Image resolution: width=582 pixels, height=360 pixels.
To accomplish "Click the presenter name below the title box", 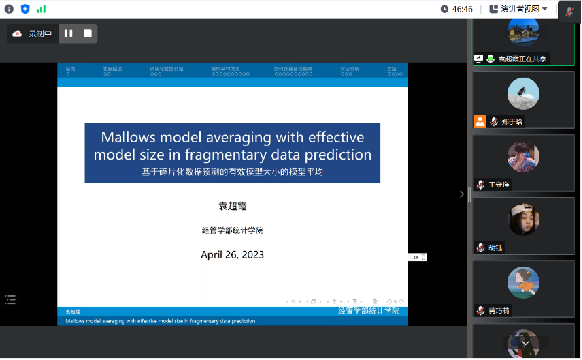I will click(232, 206).
